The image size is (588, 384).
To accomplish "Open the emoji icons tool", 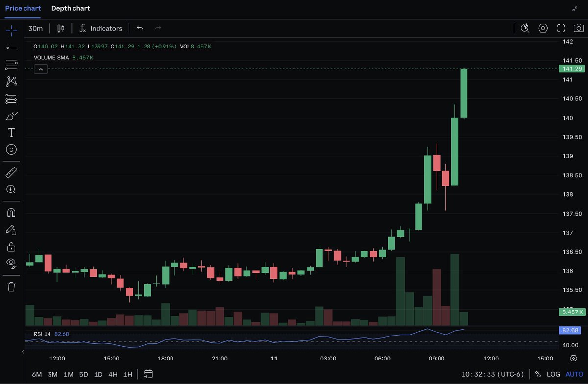I will pos(11,149).
